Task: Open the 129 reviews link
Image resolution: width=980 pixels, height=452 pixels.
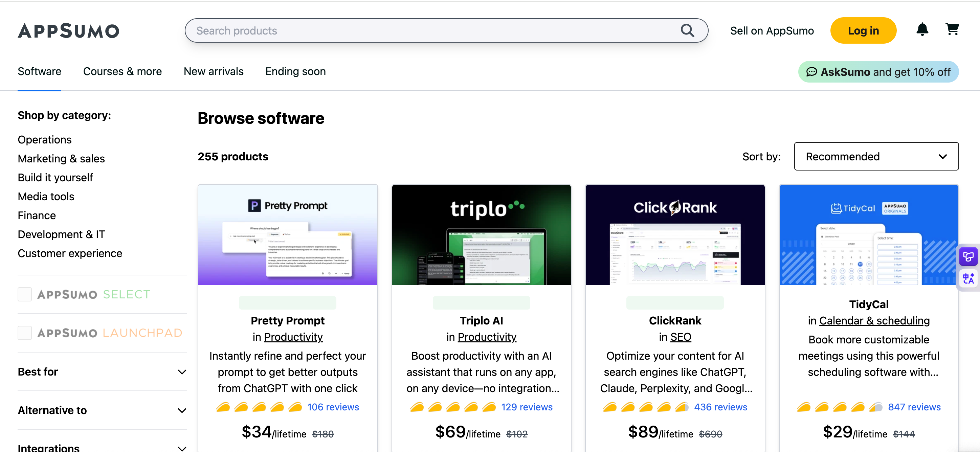Action: coord(527,407)
